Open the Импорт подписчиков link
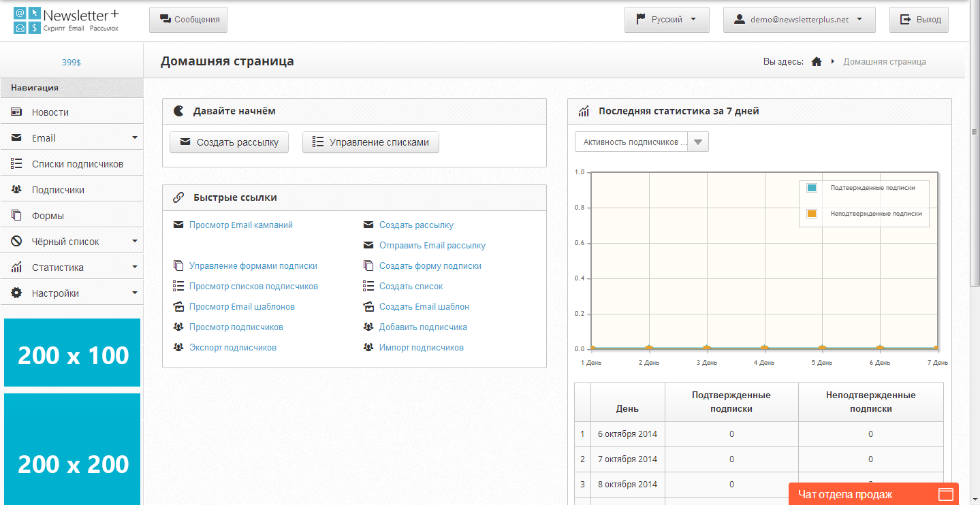Image resolution: width=980 pixels, height=505 pixels. point(421,348)
